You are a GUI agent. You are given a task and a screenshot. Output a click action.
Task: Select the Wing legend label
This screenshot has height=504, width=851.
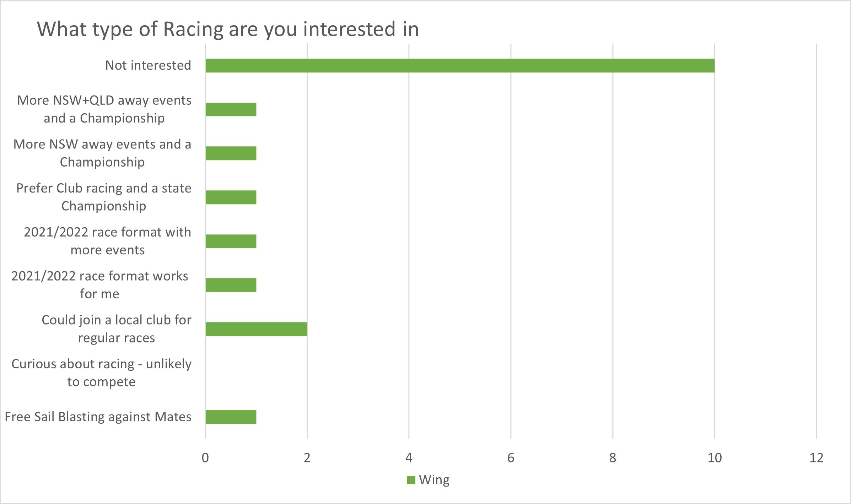click(434, 480)
